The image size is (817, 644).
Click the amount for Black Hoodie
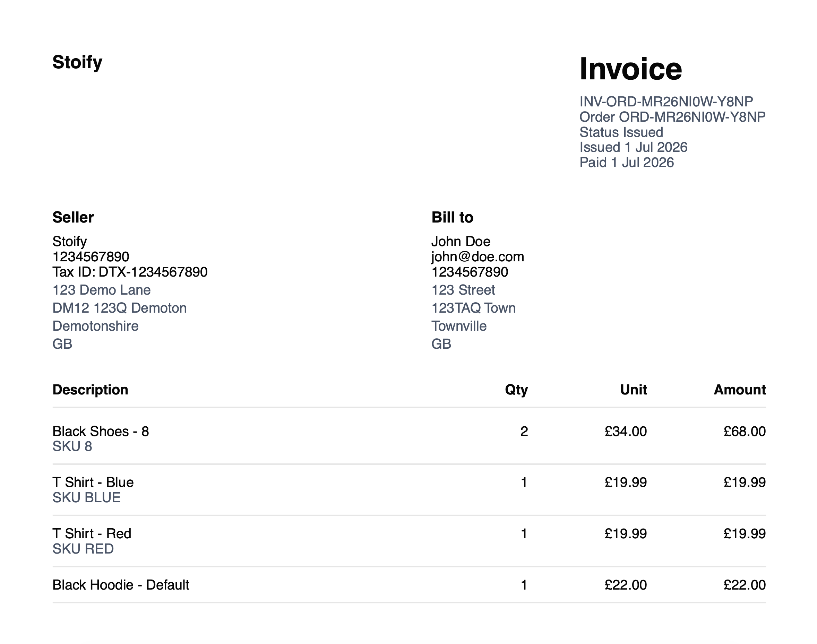(x=745, y=585)
